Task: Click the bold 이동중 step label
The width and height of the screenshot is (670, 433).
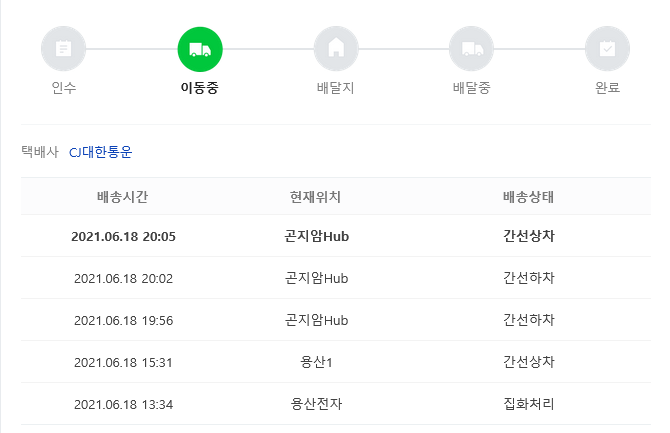Action: (x=199, y=88)
